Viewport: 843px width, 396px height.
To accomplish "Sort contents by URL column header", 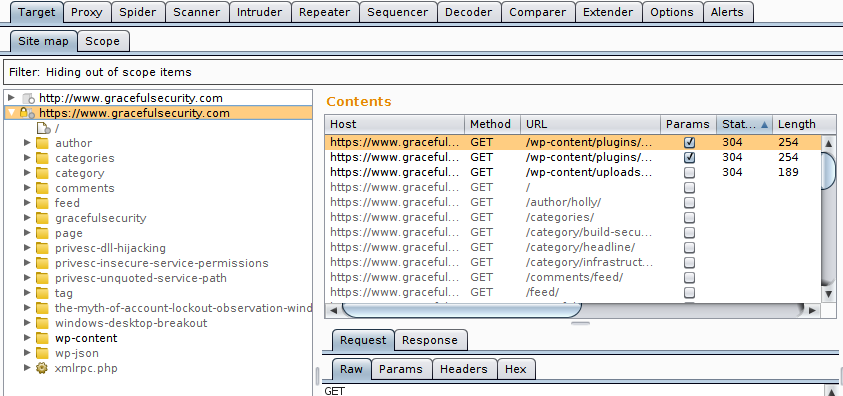I will click(590, 124).
